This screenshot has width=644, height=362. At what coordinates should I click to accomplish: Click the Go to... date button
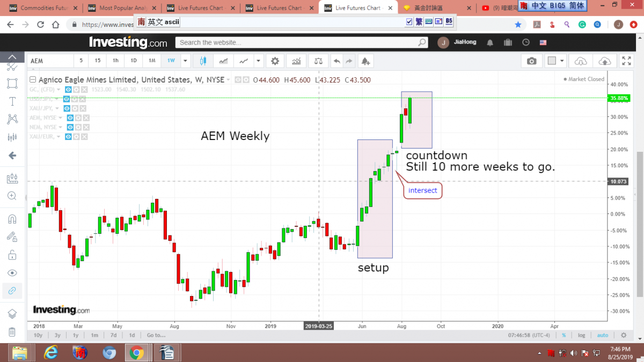156,335
